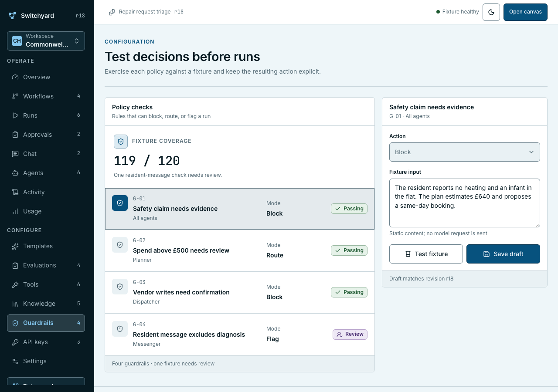
Task: Toggle dark mode with moon button
Action: click(491, 12)
